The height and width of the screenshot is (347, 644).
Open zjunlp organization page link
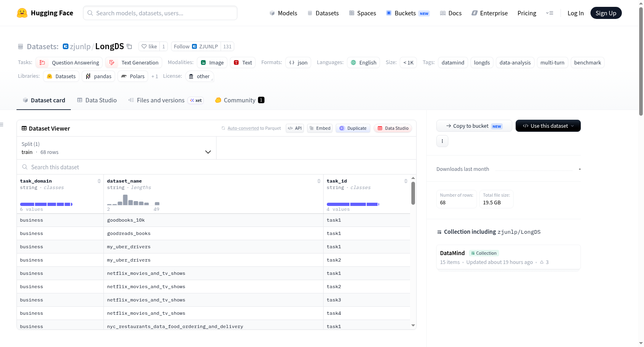pos(80,46)
